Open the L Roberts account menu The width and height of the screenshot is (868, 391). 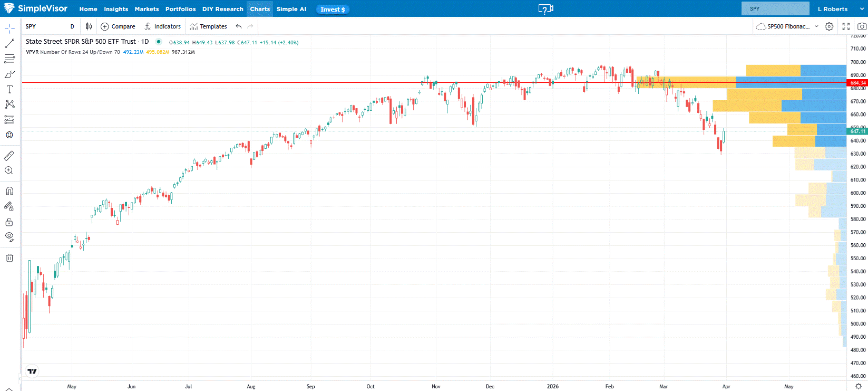pos(832,9)
